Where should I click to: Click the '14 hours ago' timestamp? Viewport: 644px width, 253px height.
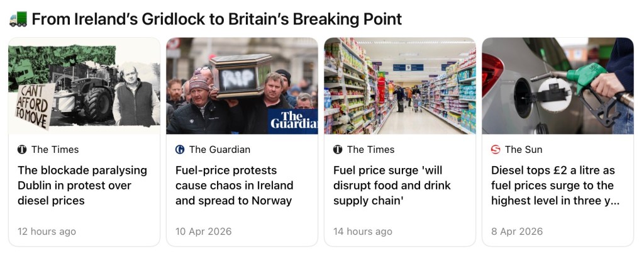tap(363, 232)
